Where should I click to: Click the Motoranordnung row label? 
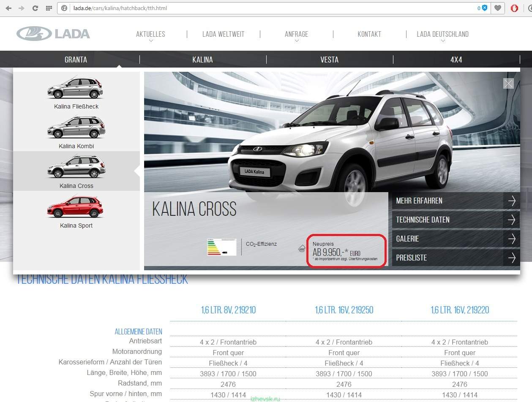point(137,351)
